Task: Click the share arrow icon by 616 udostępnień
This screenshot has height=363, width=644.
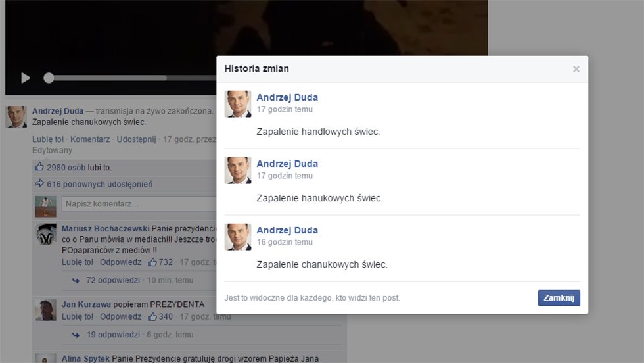Action: point(39,184)
